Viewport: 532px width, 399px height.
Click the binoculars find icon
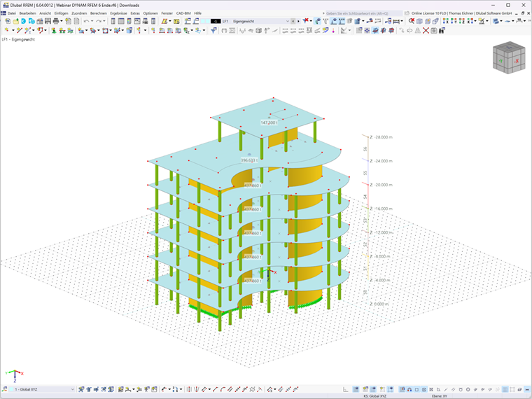click(x=442, y=30)
